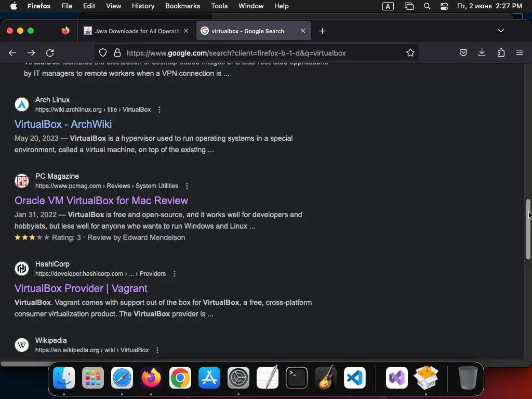Open more options for PC Magazine result
532x399 pixels.
[187, 186]
